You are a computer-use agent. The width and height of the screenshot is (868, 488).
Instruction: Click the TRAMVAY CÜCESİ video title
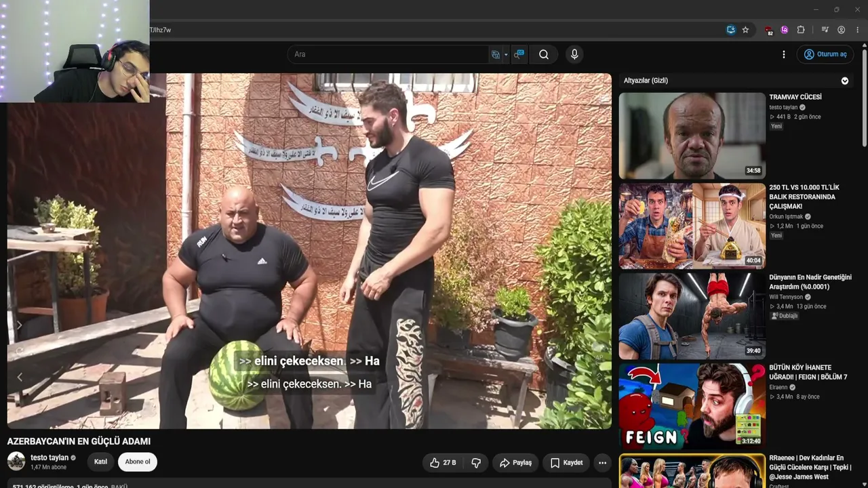point(795,97)
